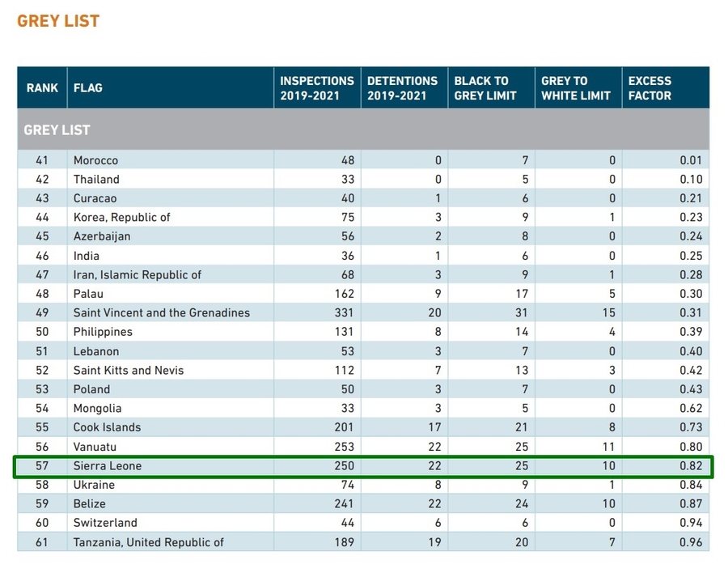Select the Detentions 2019-2021 column header
This screenshot has height=573, width=728.
pos(402,88)
